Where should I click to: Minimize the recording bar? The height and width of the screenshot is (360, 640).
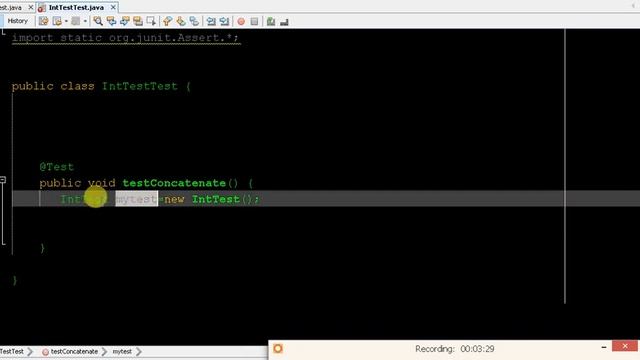pos(604,347)
